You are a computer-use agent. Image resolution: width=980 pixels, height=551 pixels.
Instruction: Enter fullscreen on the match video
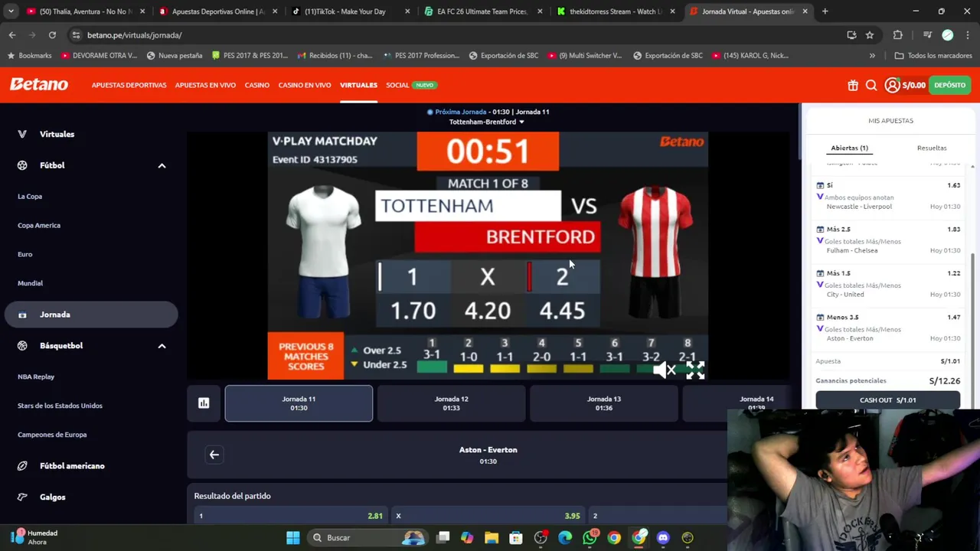tap(695, 370)
